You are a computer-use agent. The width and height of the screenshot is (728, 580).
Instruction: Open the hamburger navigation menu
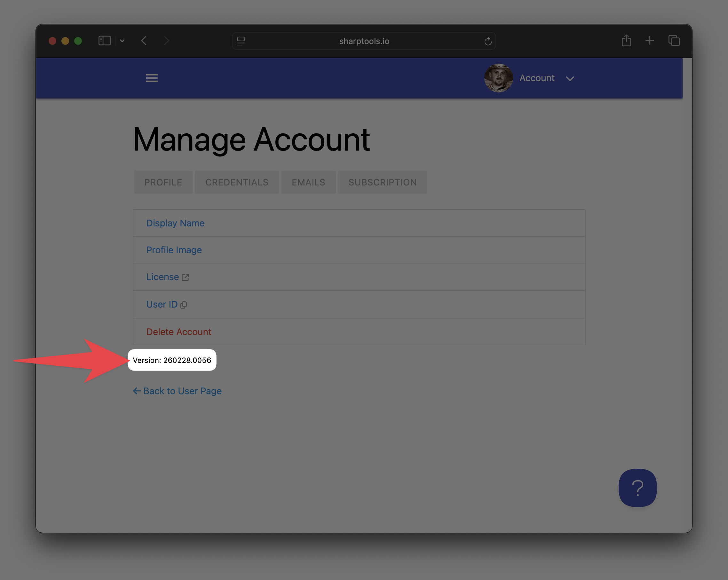click(152, 78)
